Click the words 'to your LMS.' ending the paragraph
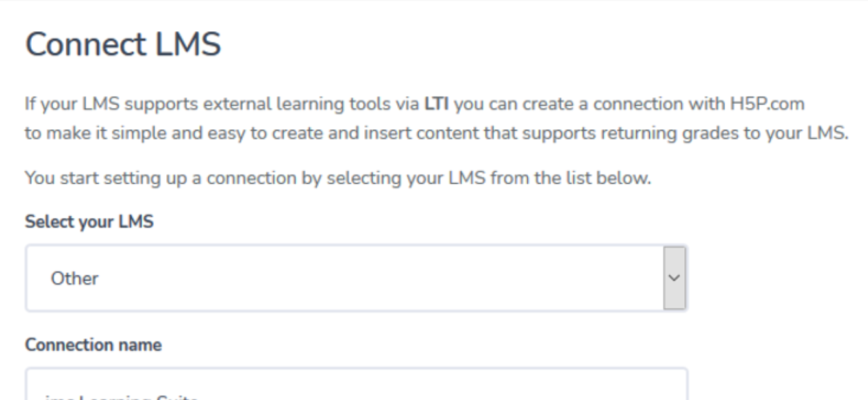 click(809, 129)
